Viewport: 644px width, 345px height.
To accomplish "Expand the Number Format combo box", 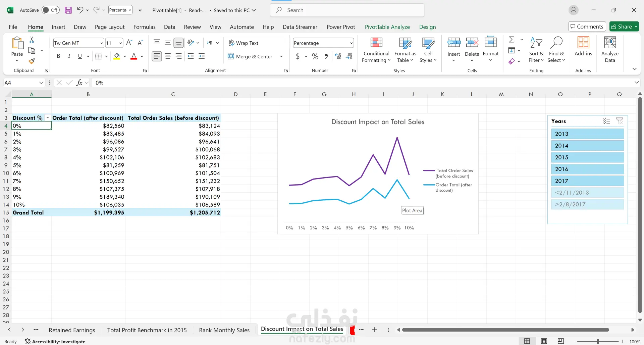I will tap(351, 43).
